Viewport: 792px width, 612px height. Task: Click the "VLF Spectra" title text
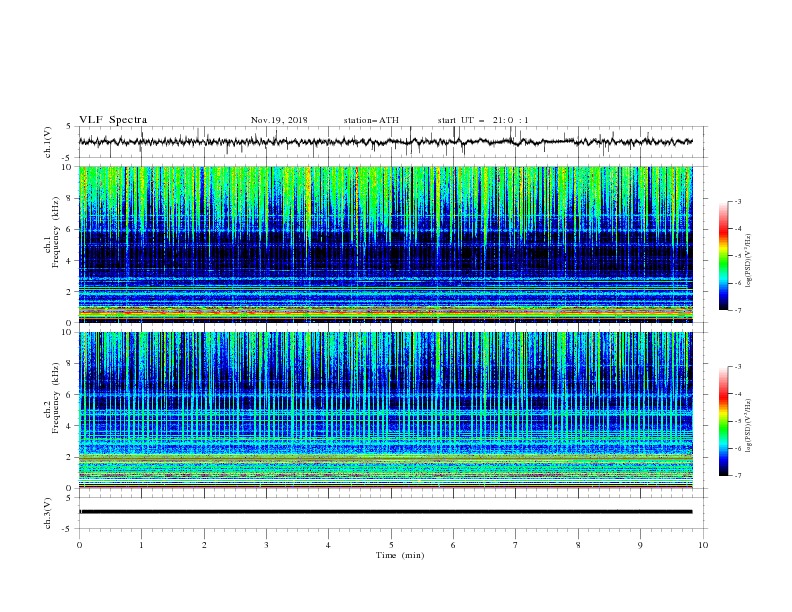tap(113, 120)
